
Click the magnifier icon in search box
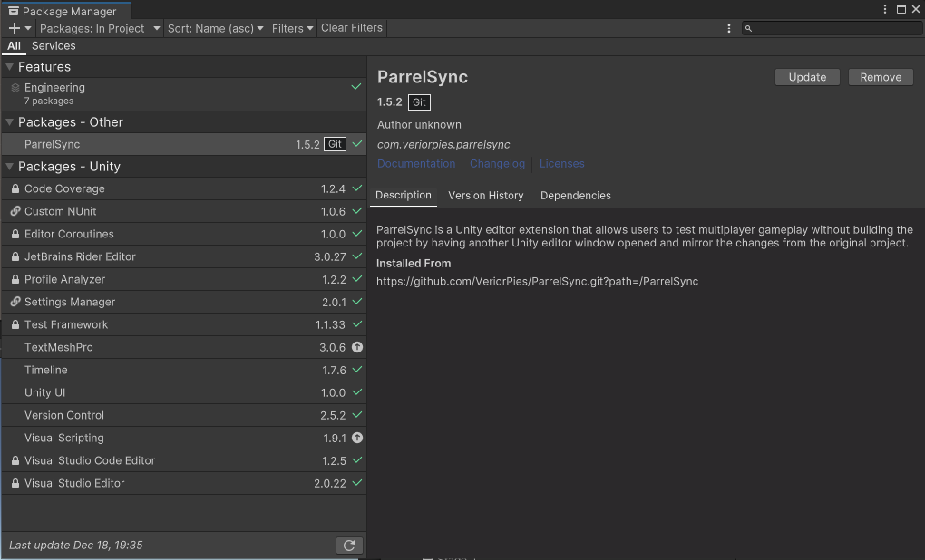748,28
